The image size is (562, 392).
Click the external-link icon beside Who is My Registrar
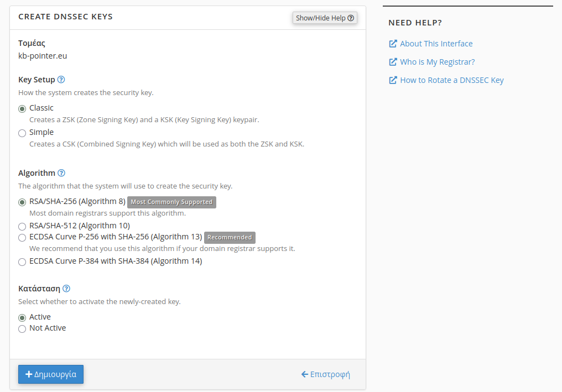pos(393,62)
